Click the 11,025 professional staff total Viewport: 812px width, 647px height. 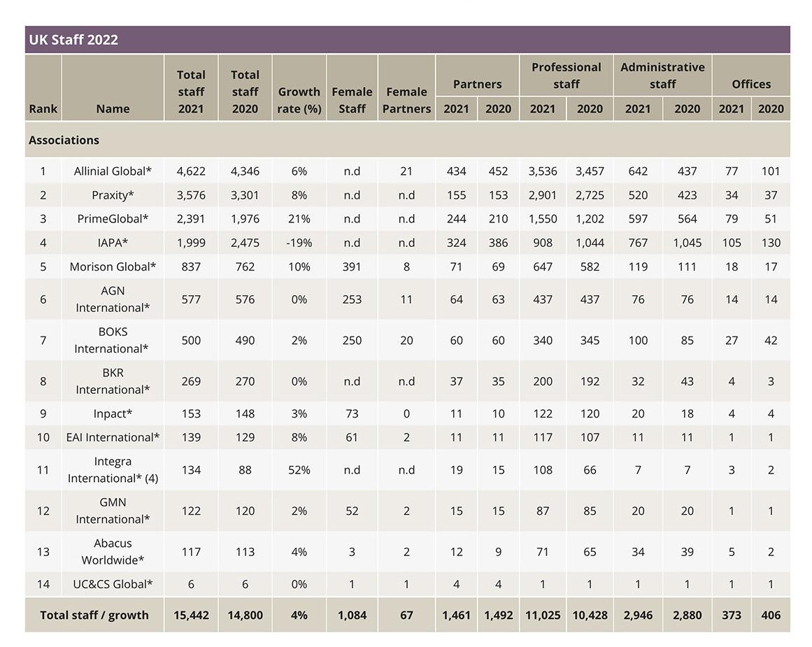pyautogui.click(x=543, y=615)
